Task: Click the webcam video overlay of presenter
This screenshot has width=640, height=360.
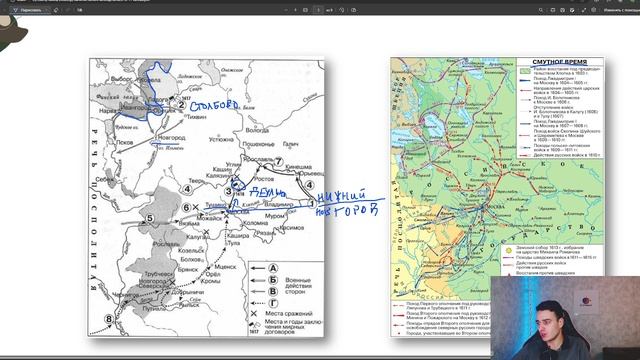Action: tap(565, 318)
